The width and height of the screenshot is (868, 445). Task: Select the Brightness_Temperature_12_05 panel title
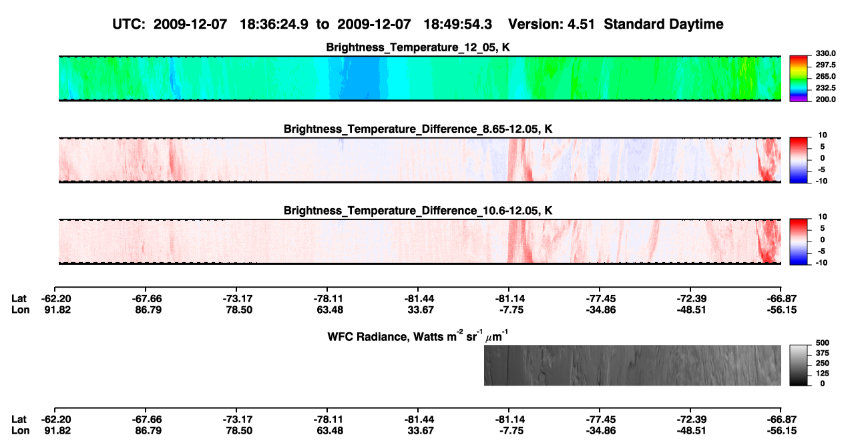(419, 47)
